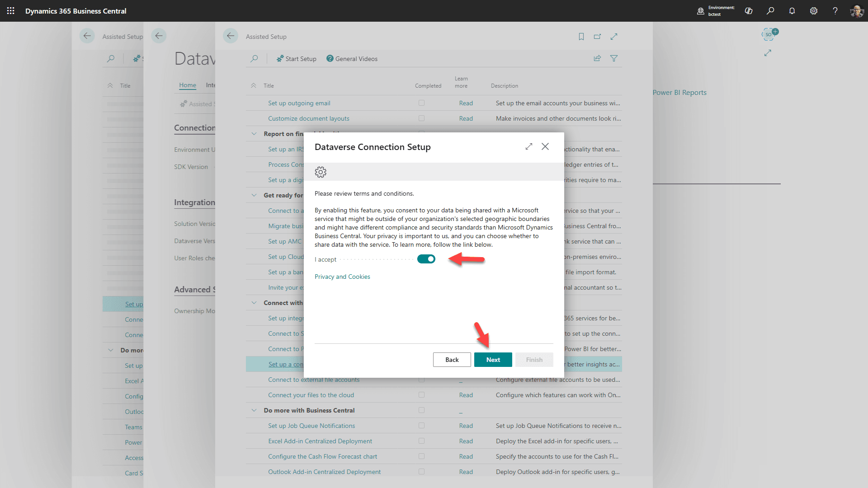
Task: Check Completed box for Set up outgoing email
Action: 421,103
